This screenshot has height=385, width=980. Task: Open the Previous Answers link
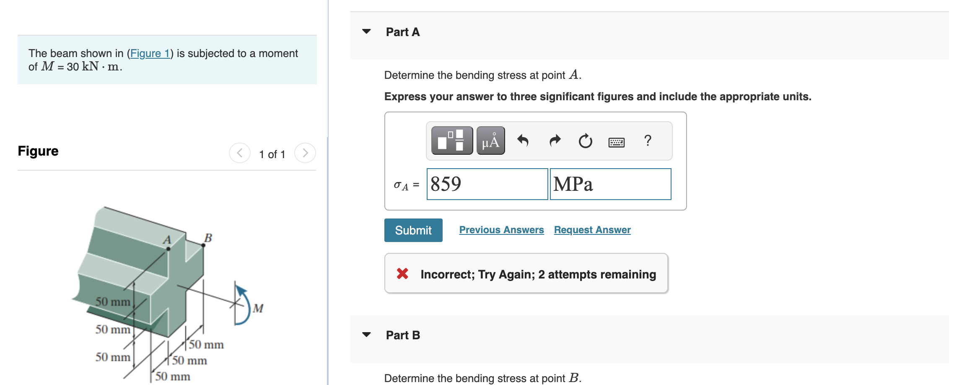coord(501,230)
